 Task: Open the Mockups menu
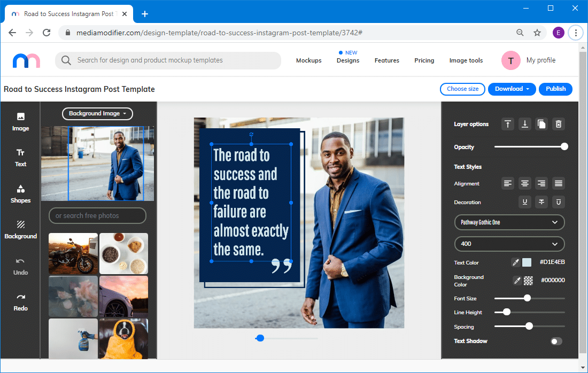pyautogui.click(x=308, y=60)
